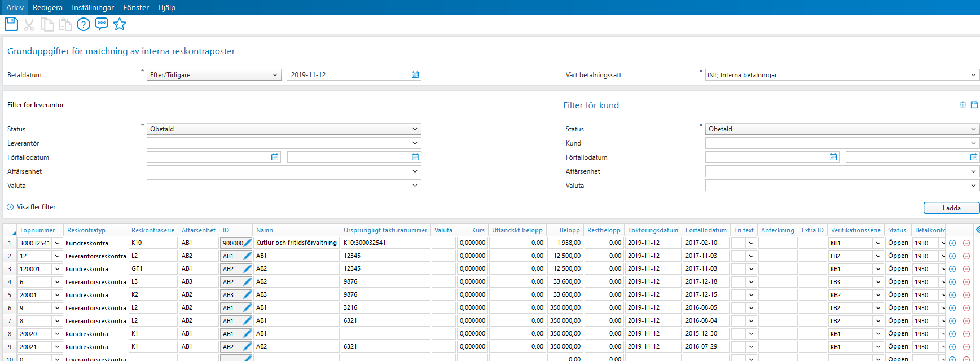Save customer filter with disk icon
The image size is (980, 361).
(974, 105)
